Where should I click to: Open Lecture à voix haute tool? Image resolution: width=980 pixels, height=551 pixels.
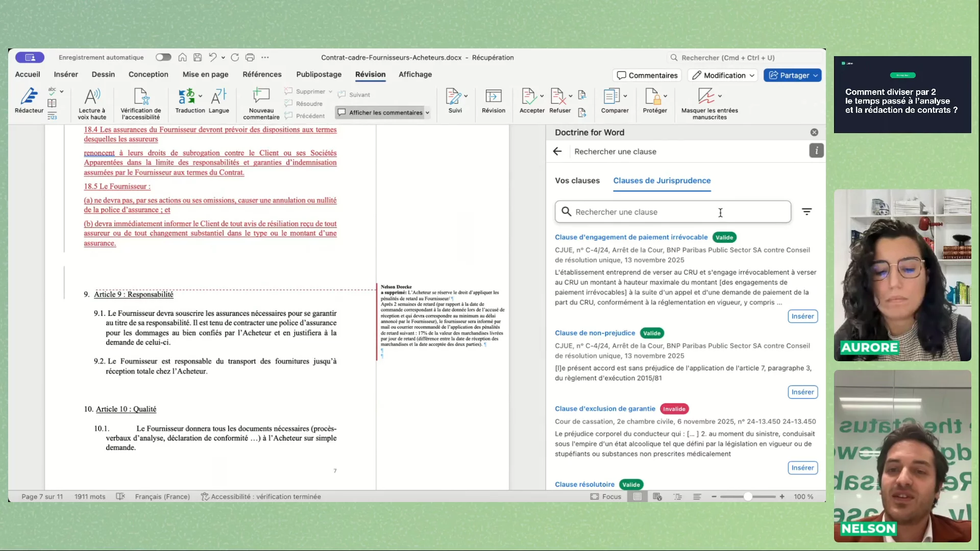[92, 96]
